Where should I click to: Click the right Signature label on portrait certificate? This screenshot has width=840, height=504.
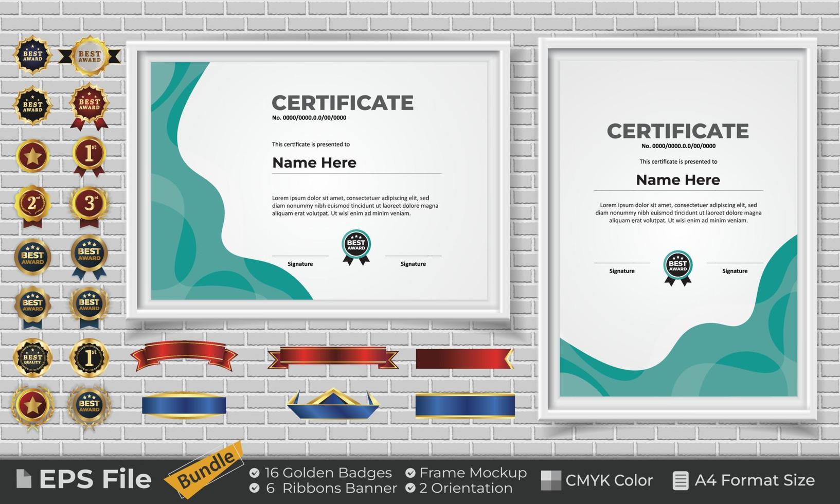coord(735,271)
